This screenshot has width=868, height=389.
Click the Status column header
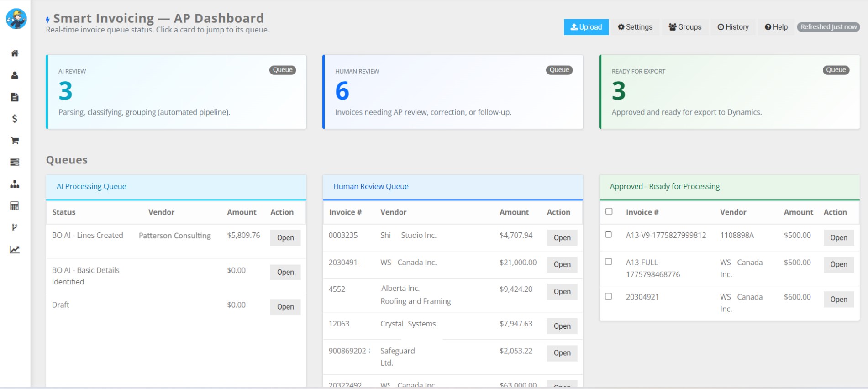coord(64,212)
